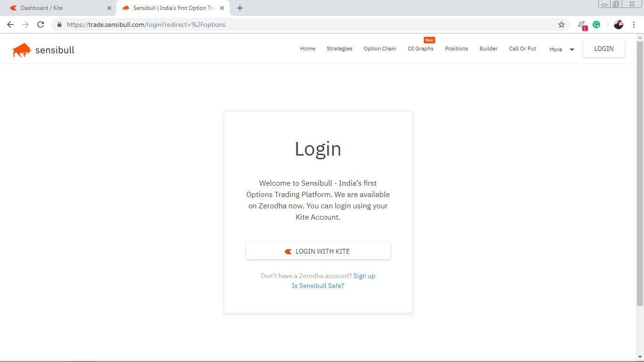Open a new tab with plus icon

pos(240,8)
